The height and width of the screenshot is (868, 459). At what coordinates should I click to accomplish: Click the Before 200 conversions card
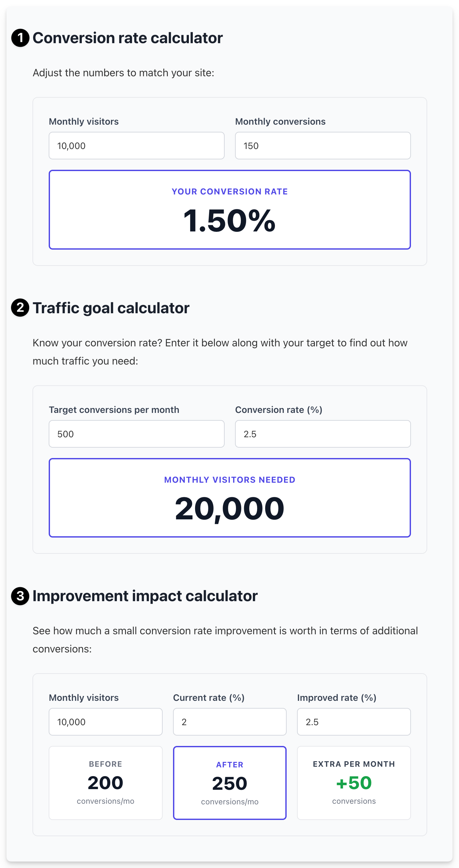click(x=105, y=783)
